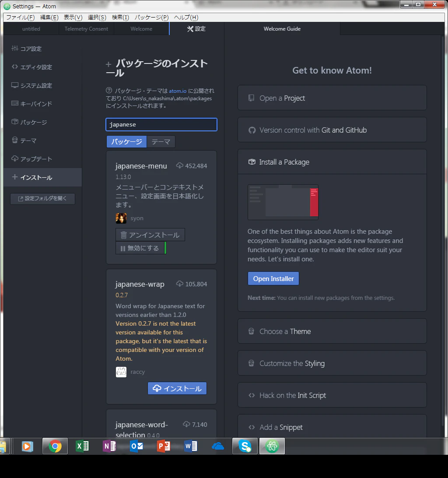
Task: Click syon author avatar
Action: 121,218
